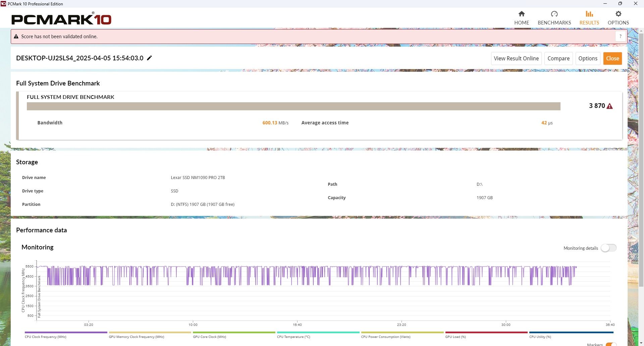Click the View Result Online button
Image resolution: width=644 pixels, height=346 pixels.
click(x=516, y=58)
